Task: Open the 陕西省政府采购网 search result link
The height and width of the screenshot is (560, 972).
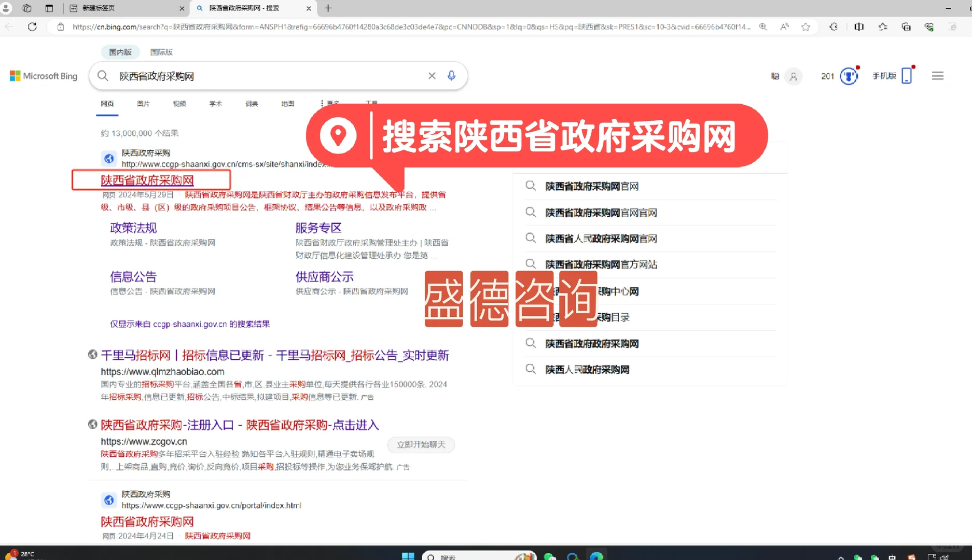Action: (x=147, y=180)
